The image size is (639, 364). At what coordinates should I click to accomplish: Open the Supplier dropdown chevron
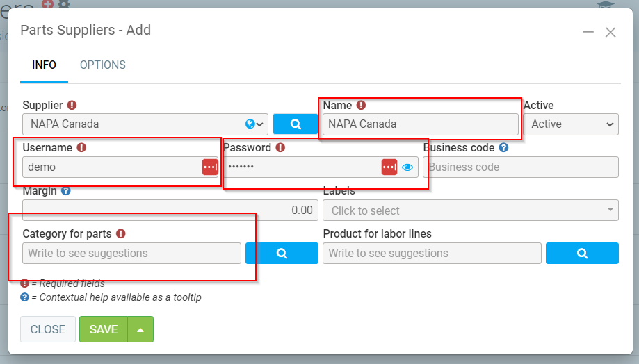click(261, 124)
